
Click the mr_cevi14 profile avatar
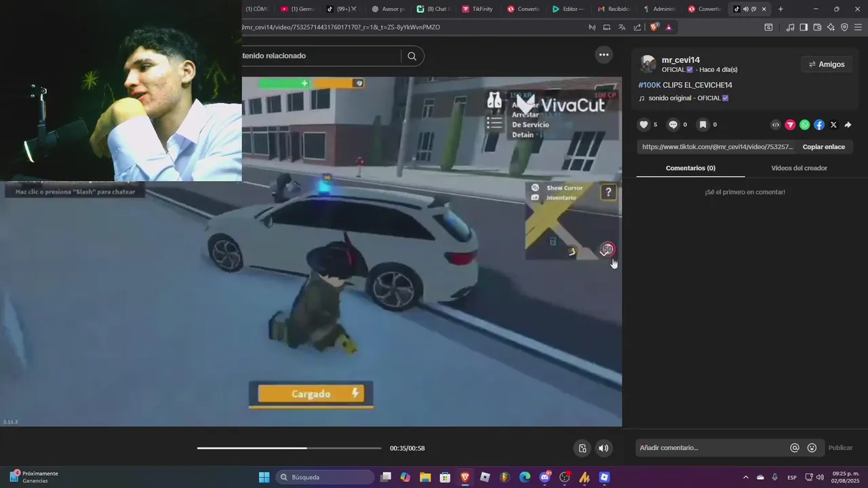point(648,64)
